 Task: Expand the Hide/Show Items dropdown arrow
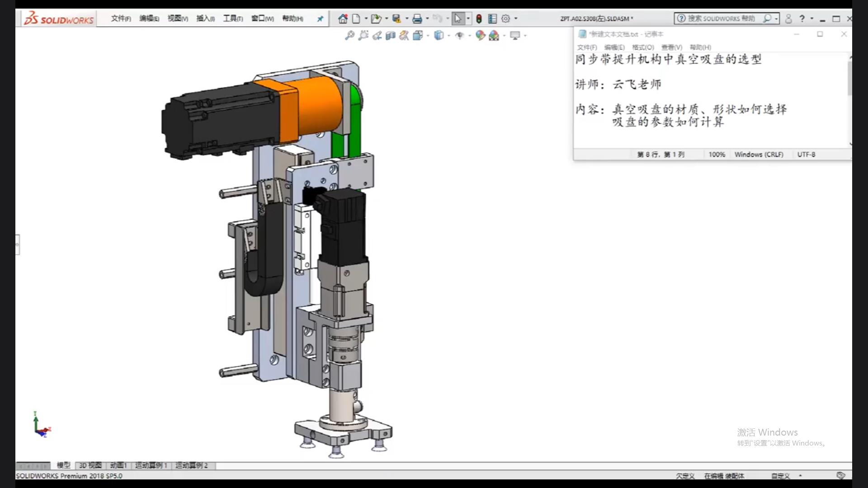point(469,35)
